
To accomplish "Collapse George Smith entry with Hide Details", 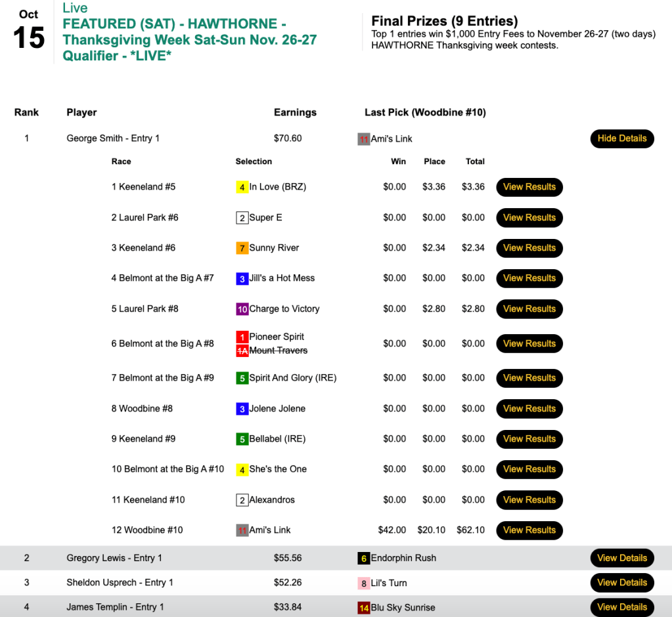I will click(x=621, y=138).
